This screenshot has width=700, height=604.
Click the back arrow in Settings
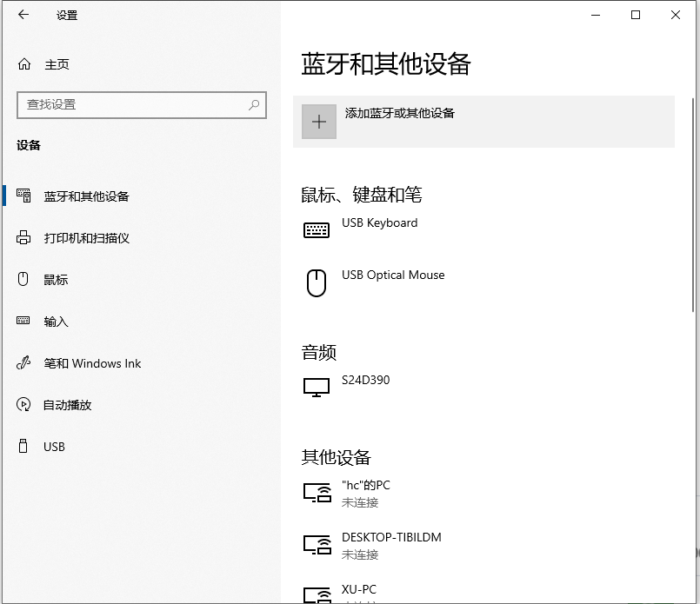(x=23, y=15)
